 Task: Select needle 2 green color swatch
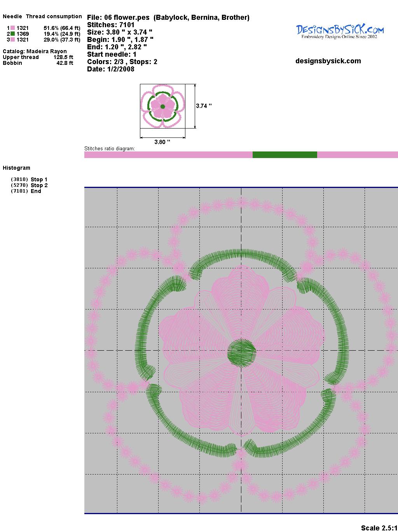point(12,34)
